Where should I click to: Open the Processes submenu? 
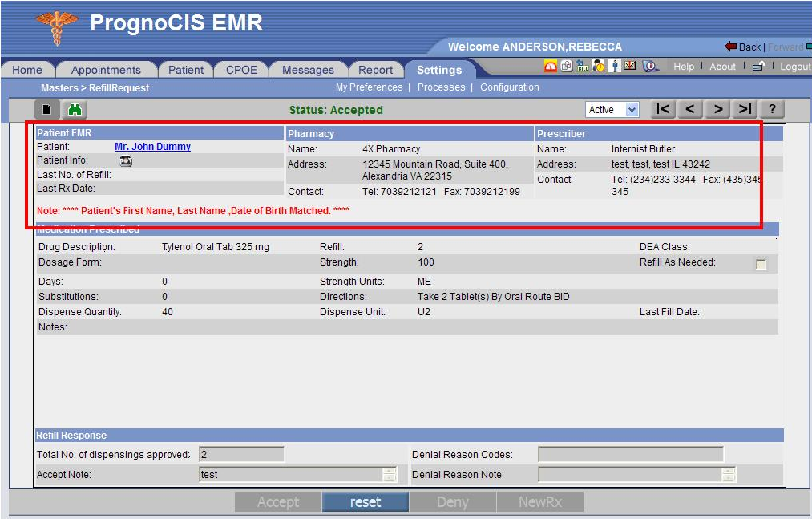(x=441, y=87)
